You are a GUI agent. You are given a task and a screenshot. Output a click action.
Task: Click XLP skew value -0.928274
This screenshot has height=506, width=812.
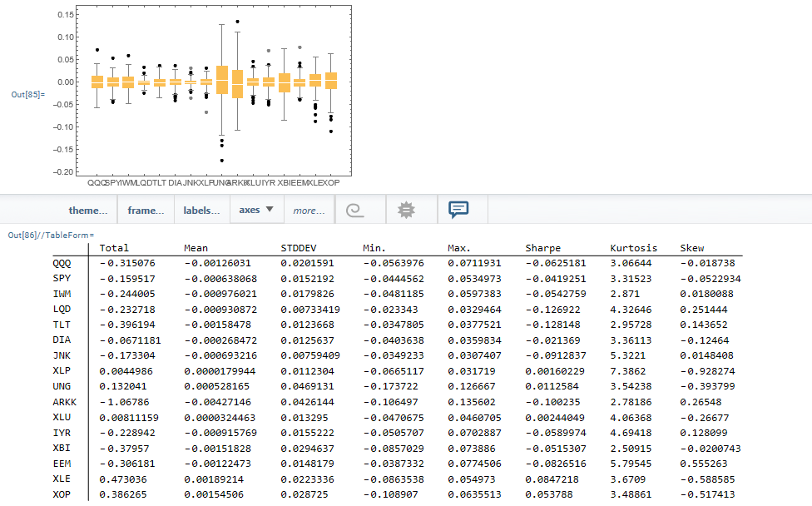tap(707, 371)
